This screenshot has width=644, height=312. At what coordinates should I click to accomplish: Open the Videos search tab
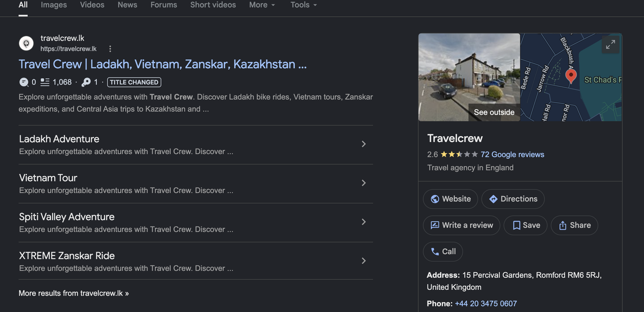point(92,5)
